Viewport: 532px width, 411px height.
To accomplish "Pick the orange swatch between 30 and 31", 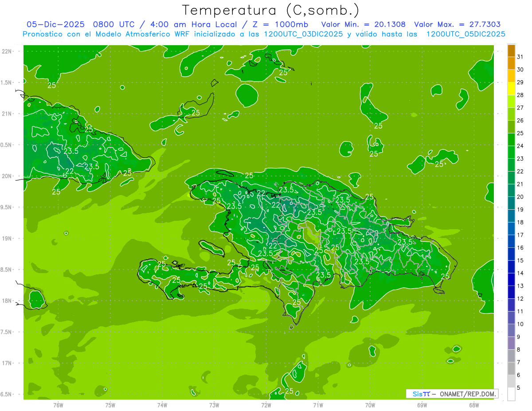I will [x=511, y=63].
